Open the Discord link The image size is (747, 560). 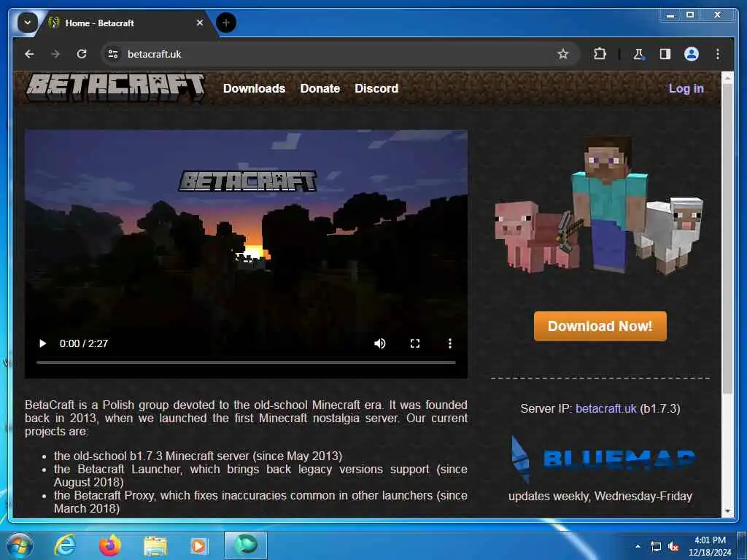tap(376, 88)
